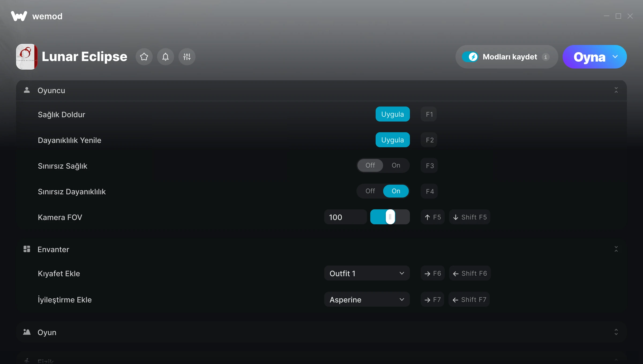
Task: Click the Oyna play button
Action: point(589,57)
